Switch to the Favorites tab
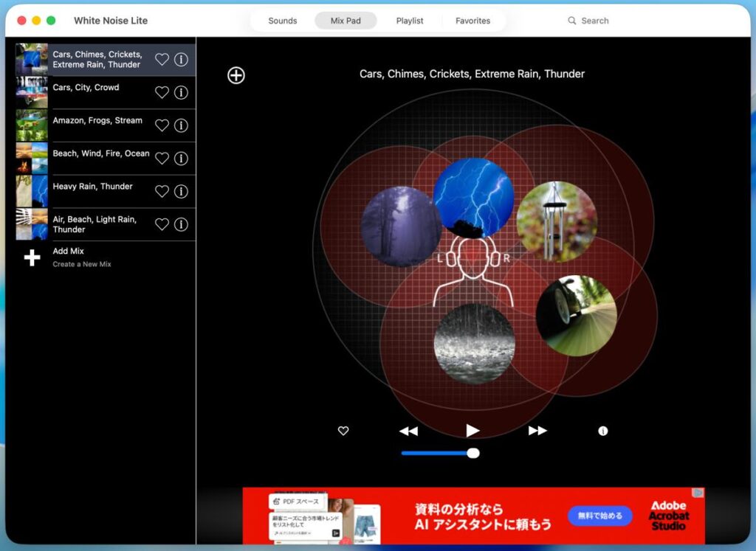The width and height of the screenshot is (756, 551). click(472, 21)
